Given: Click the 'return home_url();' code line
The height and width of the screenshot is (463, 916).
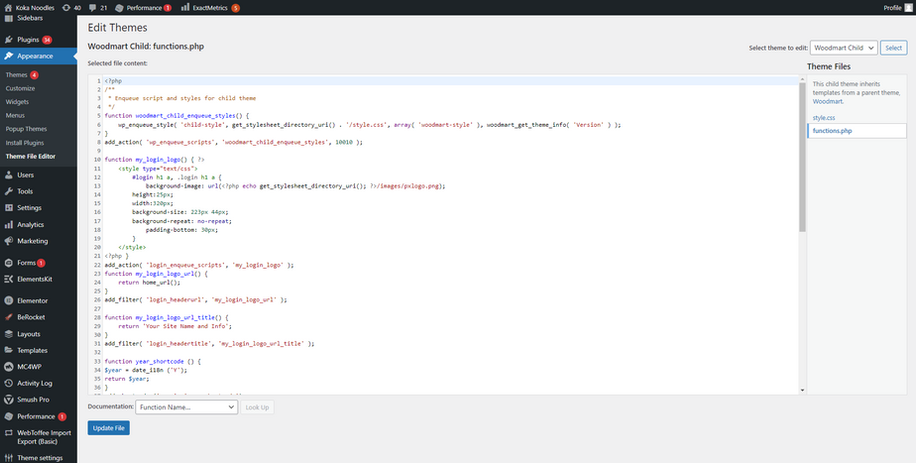Looking at the screenshot, I should [150, 282].
